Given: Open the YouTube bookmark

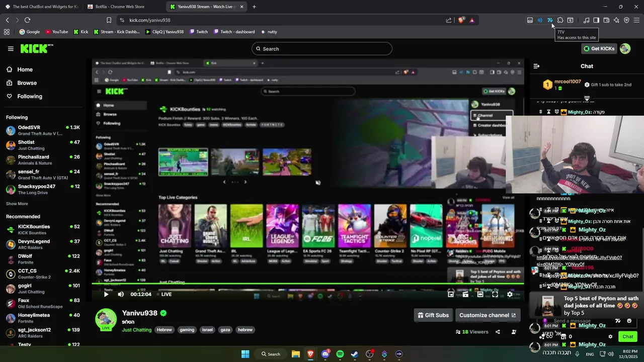Looking at the screenshot, I should tap(57, 32).
